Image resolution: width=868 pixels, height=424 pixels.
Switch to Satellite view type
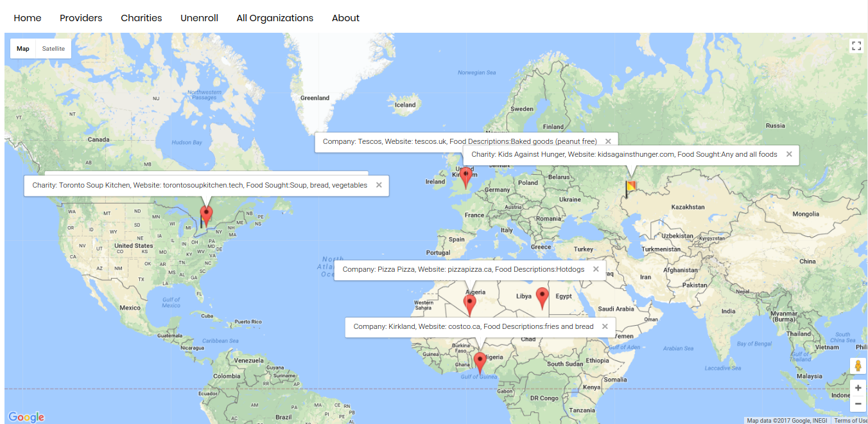[53, 49]
